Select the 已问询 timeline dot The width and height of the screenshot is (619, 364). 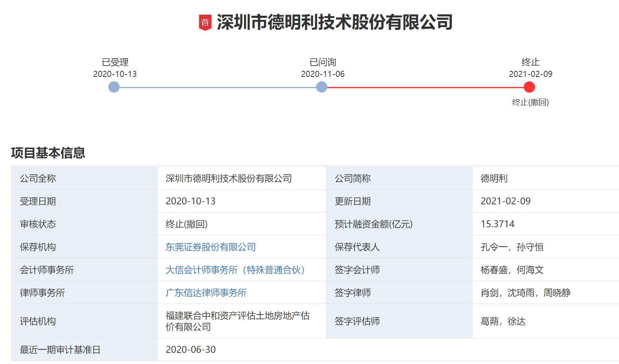coord(322,87)
